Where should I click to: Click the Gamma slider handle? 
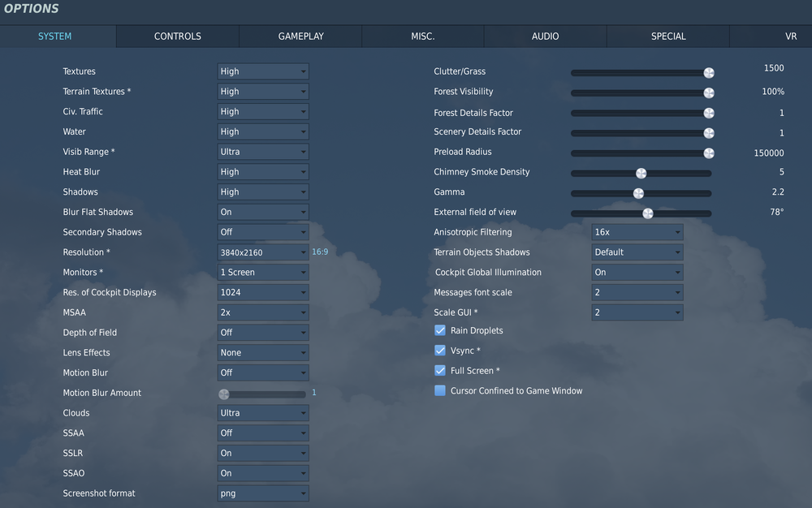click(638, 193)
